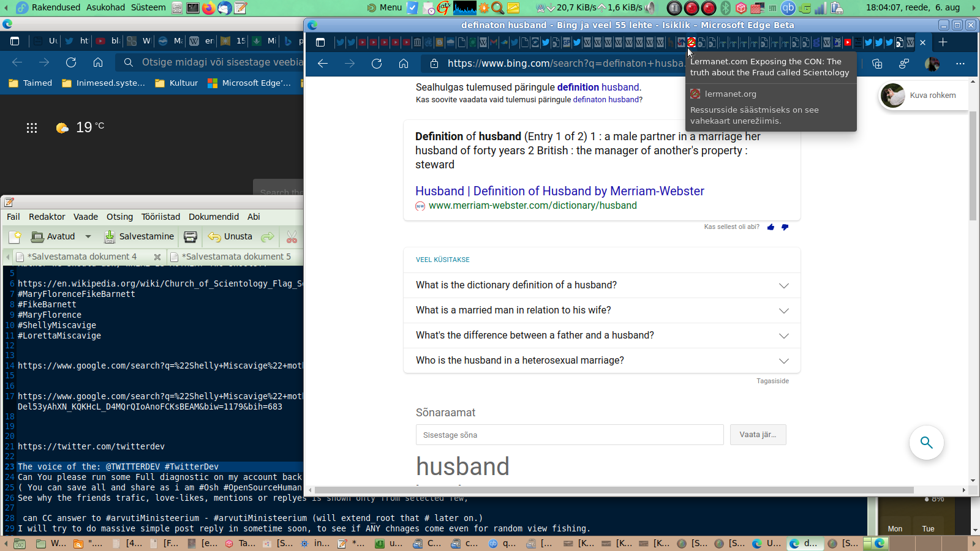Click the Bing page vertical scrollbar
The width and height of the screenshot is (980, 551).
click(x=973, y=165)
